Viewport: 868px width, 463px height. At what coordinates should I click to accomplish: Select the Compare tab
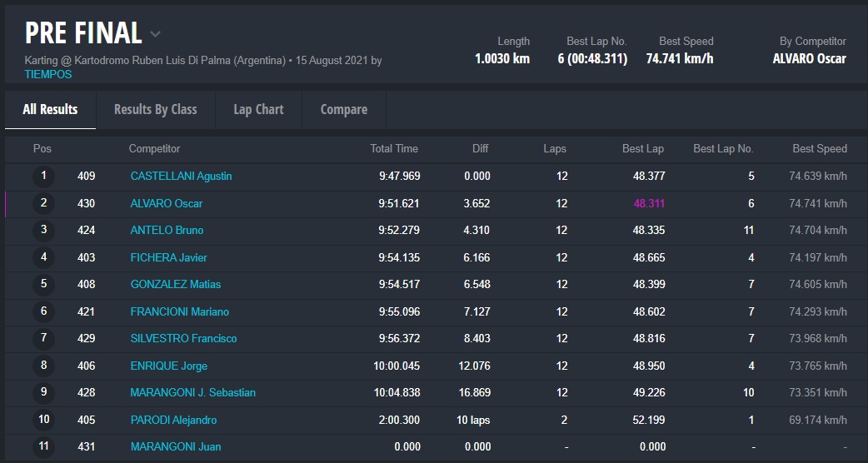[343, 109]
